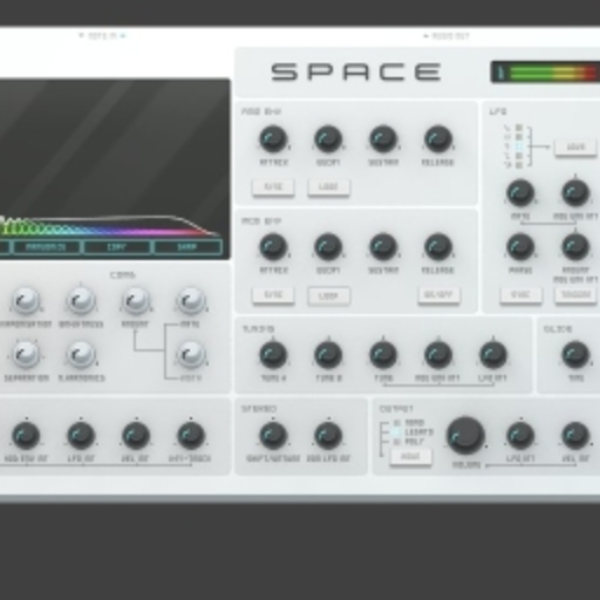
Task: Toggle the LFO SYNC button
Action: pos(521,295)
